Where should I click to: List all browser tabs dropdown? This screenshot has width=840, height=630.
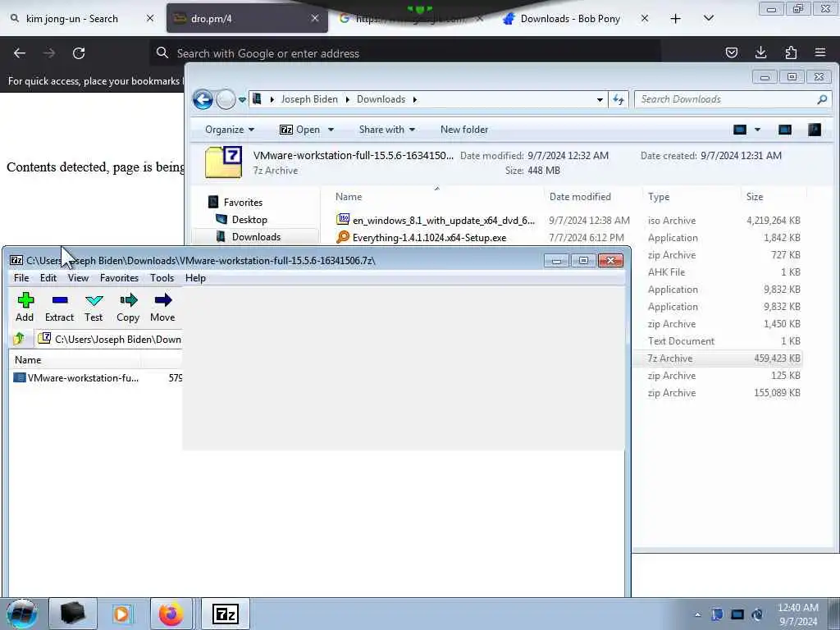709,18
